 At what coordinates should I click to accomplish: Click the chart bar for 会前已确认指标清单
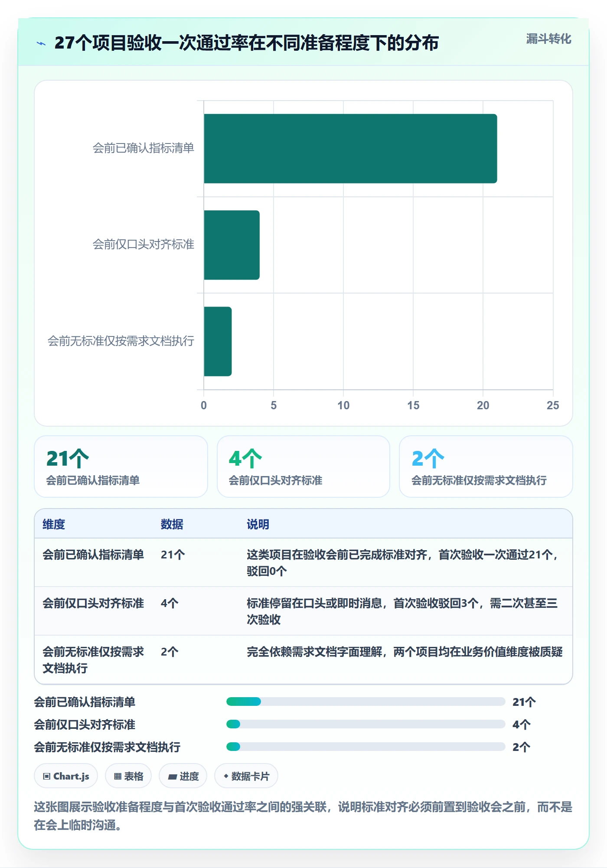point(350,149)
